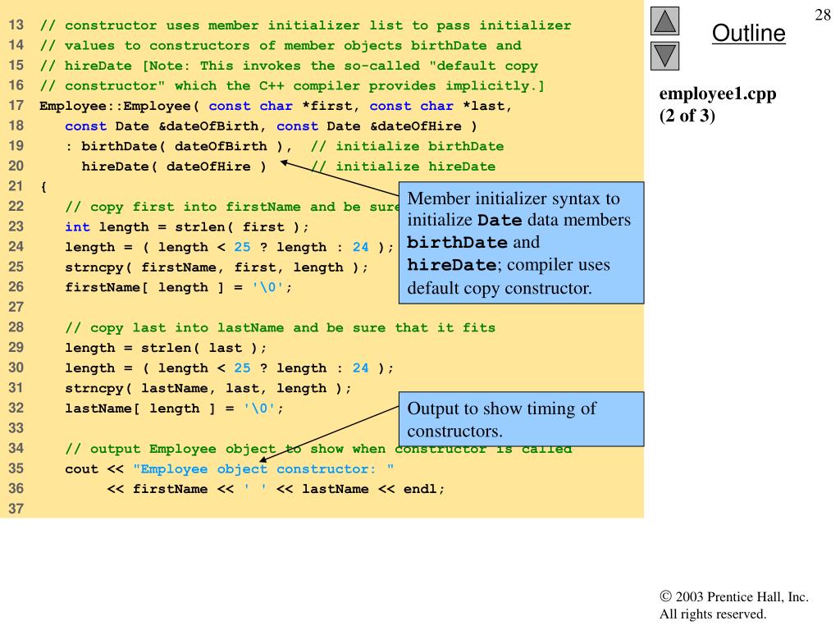840x630 pixels.
Task: Select comment 'copy last into lastName' line
Action: (280, 328)
